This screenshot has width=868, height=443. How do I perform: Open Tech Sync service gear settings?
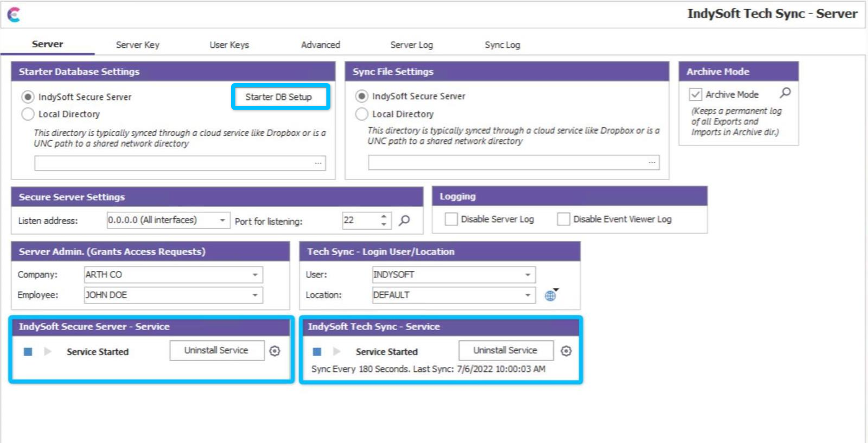click(x=566, y=351)
